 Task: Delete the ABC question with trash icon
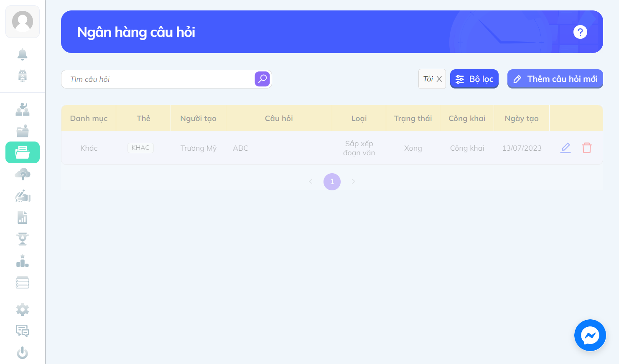(x=587, y=148)
